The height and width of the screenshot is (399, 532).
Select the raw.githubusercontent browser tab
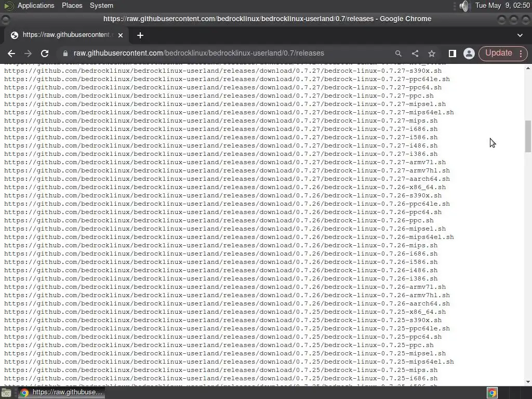click(x=66, y=35)
